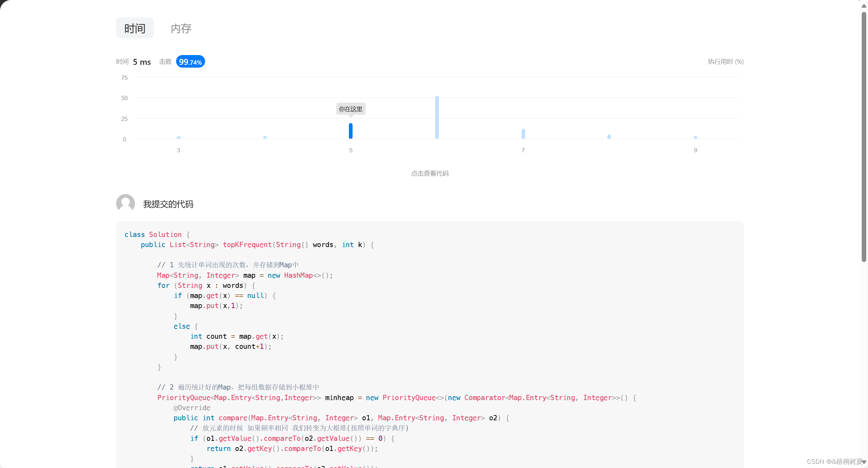
Task: Click the user avatar icon
Action: coord(126,204)
